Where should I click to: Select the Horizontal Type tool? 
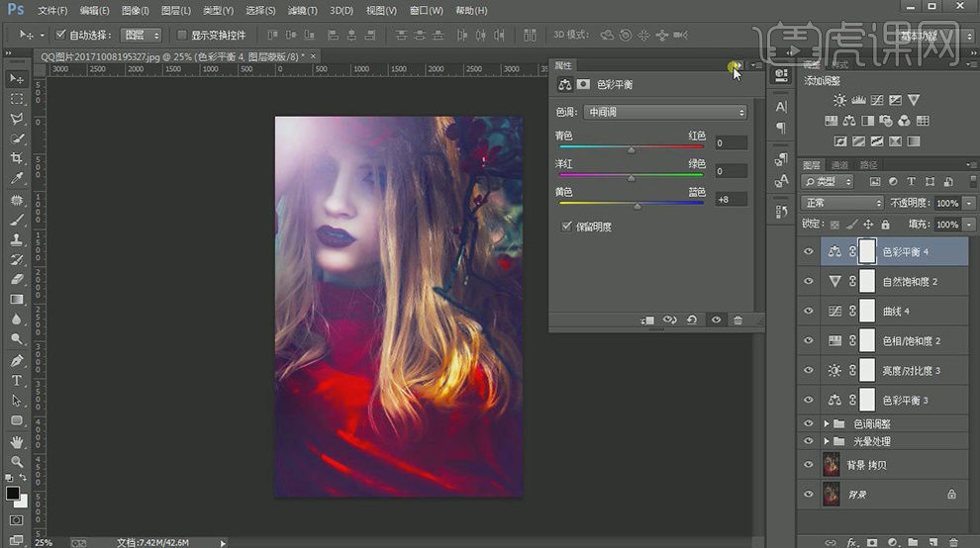(x=17, y=380)
